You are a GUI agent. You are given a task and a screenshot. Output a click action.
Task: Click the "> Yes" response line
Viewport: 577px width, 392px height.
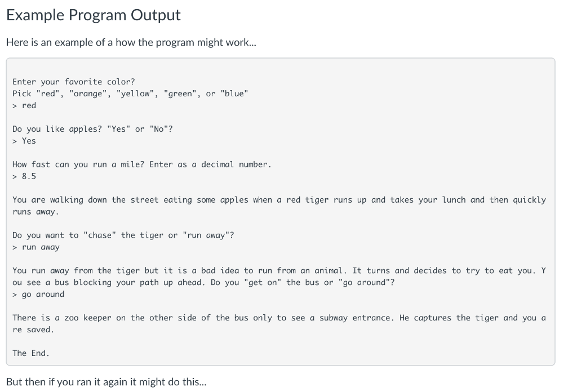(24, 141)
